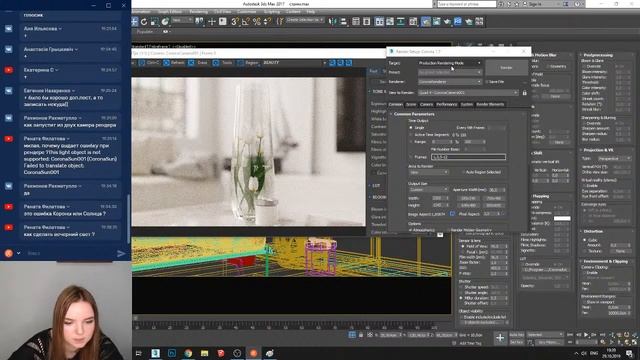Open Photoshop from the taskbar

tap(172, 353)
